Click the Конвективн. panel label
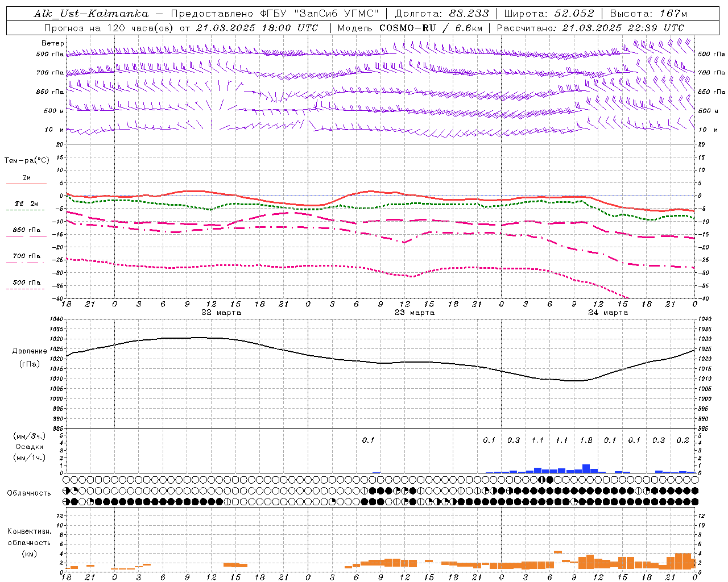This screenshot has width=728, height=582. click(x=30, y=531)
